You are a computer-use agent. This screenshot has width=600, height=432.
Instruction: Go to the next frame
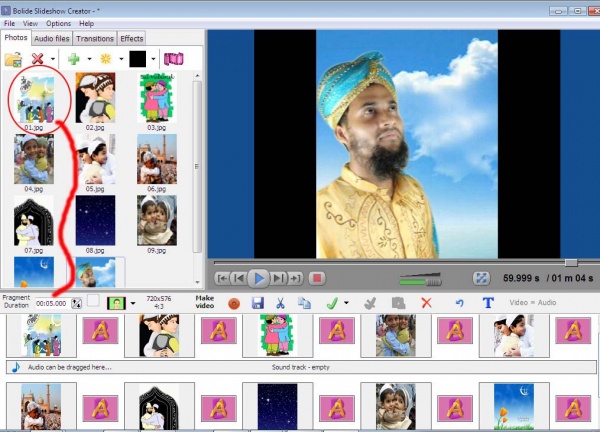[279, 278]
